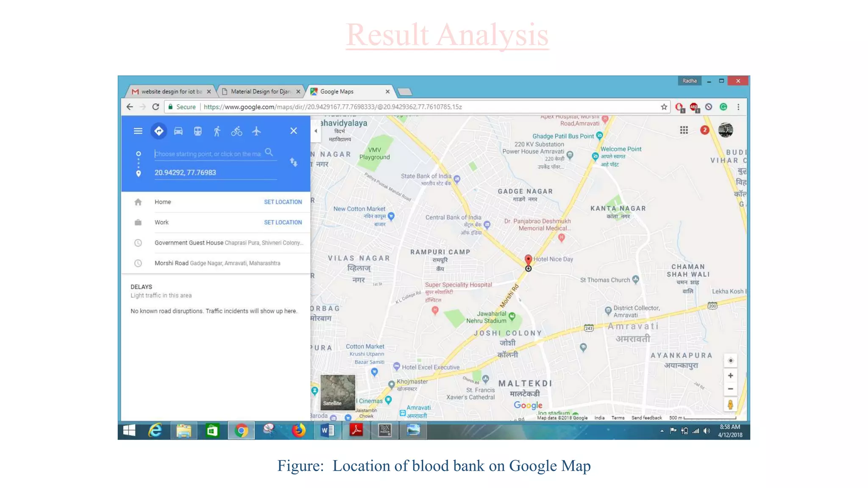This screenshot has width=868, height=488.
Task: Open Windows Start button
Action: coord(129,431)
